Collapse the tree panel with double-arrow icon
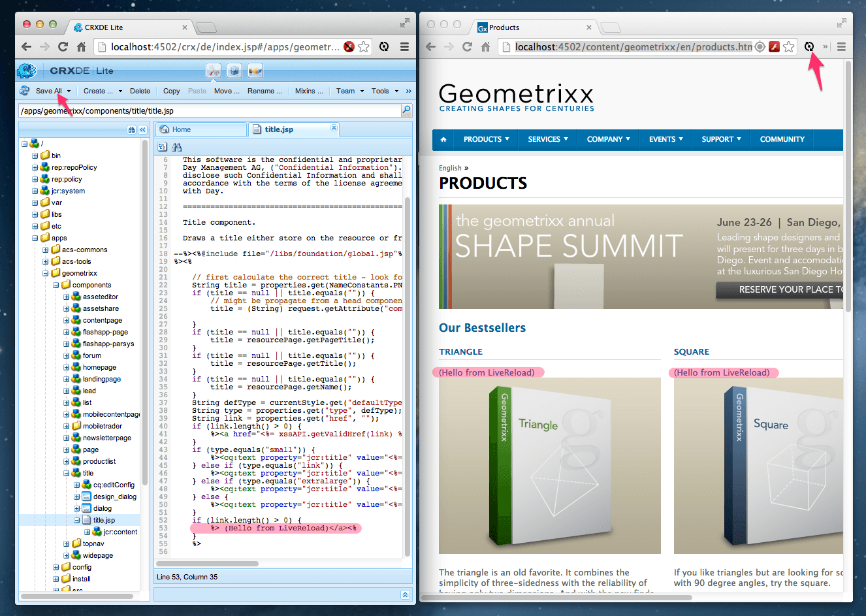The height and width of the screenshot is (616, 866). (142, 129)
